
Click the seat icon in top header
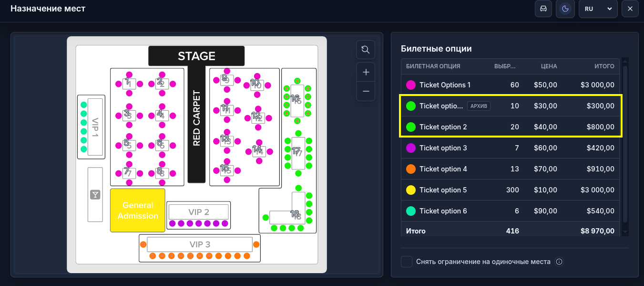pyautogui.click(x=543, y=9)
